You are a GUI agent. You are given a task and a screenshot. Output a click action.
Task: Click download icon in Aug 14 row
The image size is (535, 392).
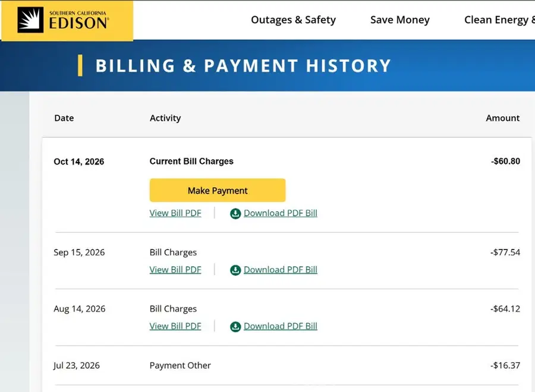point(235,327)
